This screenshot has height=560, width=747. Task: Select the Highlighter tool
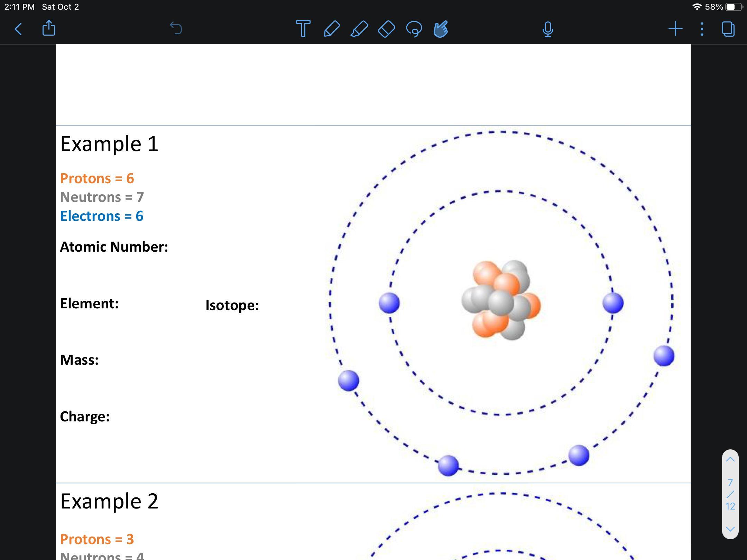tap(359, 29)
